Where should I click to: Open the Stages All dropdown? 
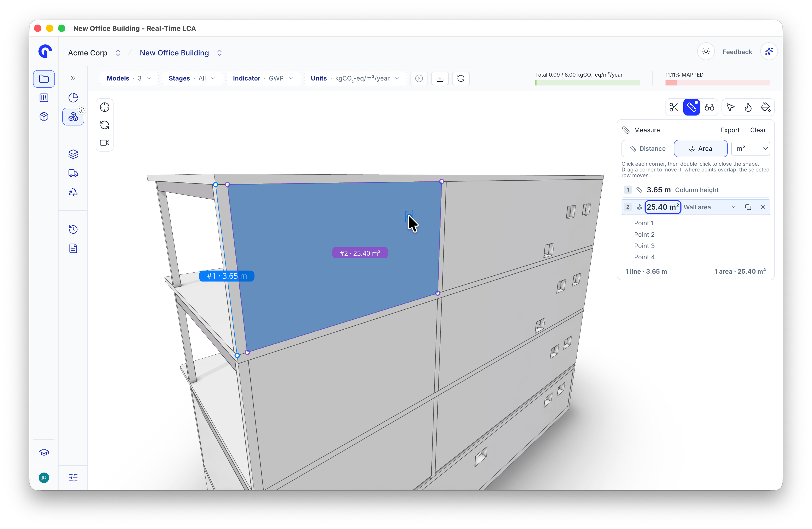[x=192, y=78]
